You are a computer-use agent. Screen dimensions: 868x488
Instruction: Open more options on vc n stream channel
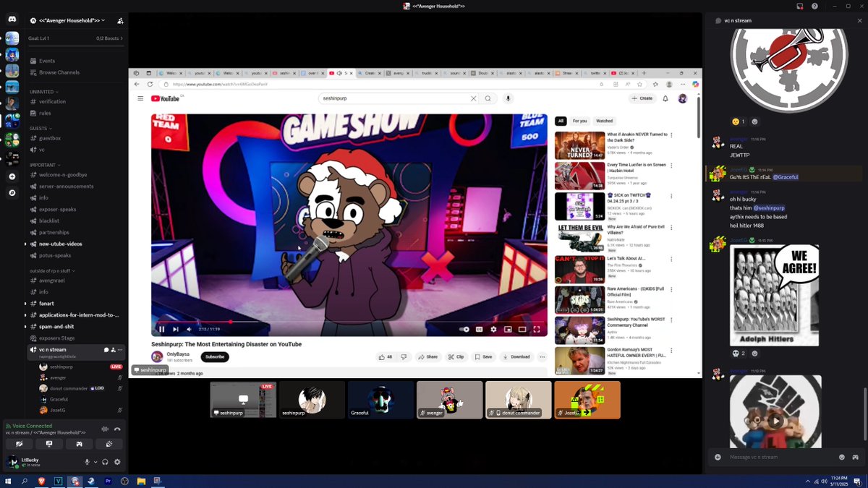[x=120, y=350]
